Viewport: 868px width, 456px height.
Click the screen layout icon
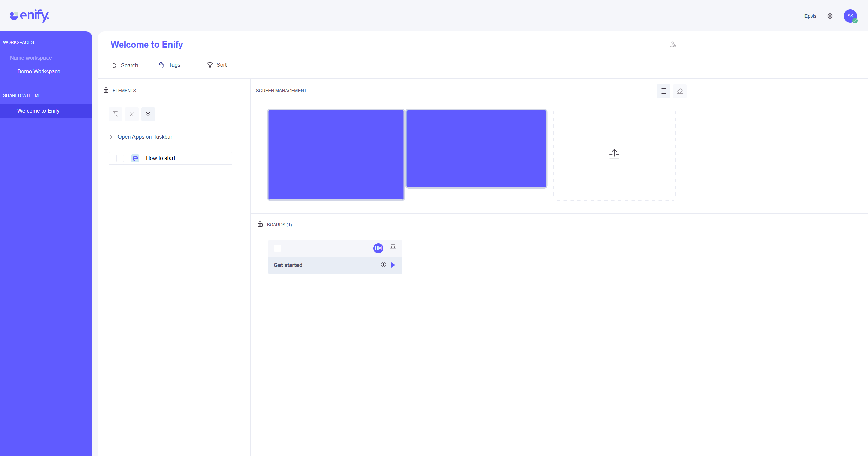click(x=663, y=91)
